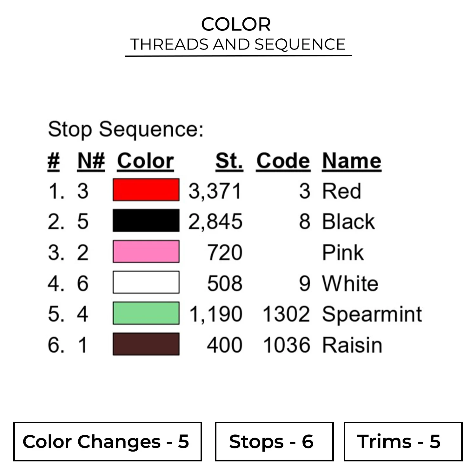Screen dimensions: 476x476
Task: Click the St. column header
Action: [x=229, y=161]
